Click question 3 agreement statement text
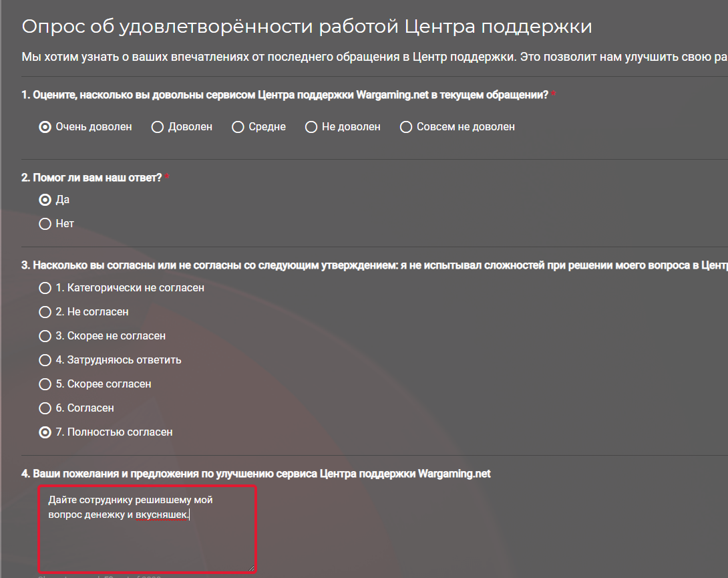This screenshot has width=728, height=578. pyautogui.click(x=375, y=265)
